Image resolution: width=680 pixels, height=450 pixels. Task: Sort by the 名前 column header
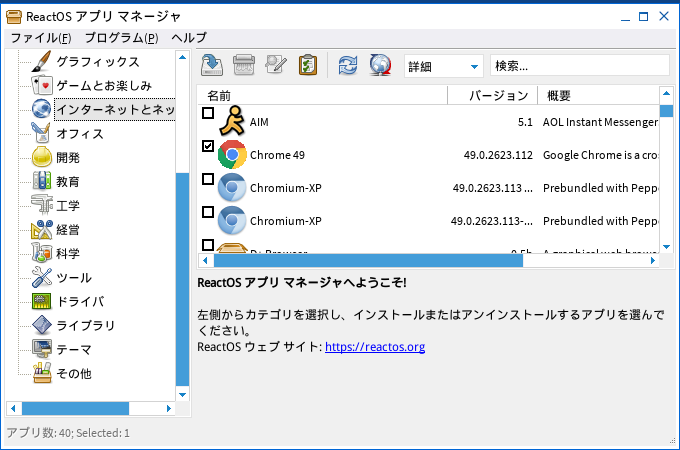point(323,95)
